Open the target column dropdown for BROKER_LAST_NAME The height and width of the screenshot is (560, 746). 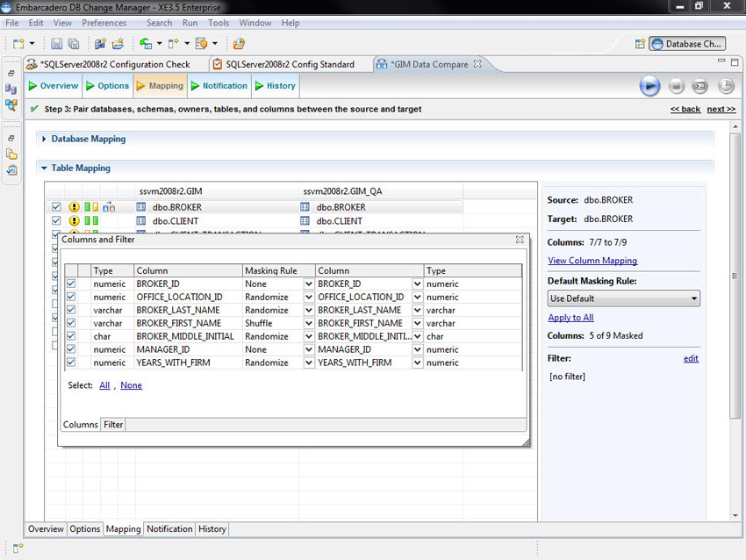point(417,310)
